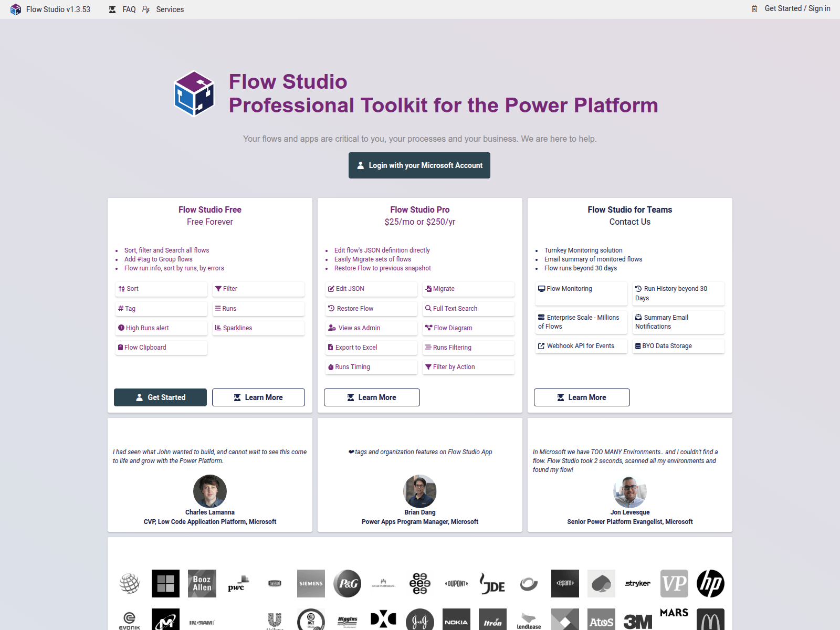Screen dimensions: 840x630
Task: Click the black four-square grid logo
Action: click(x=165, y=583)
